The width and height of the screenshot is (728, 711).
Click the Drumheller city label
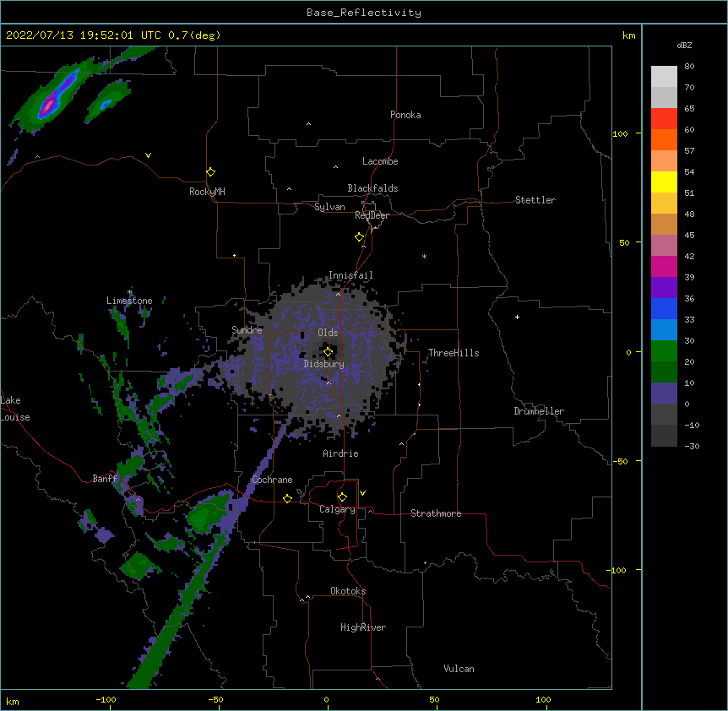(x=539, y=411)
